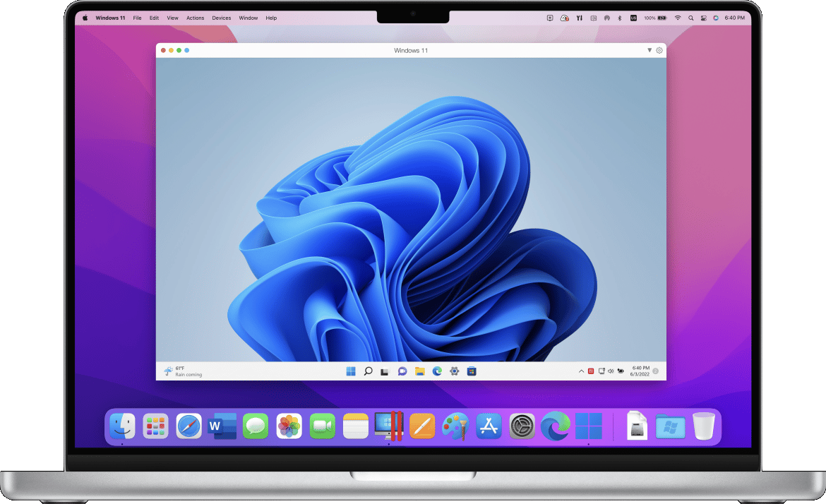Open the Windows Start menu

[350, 371]
